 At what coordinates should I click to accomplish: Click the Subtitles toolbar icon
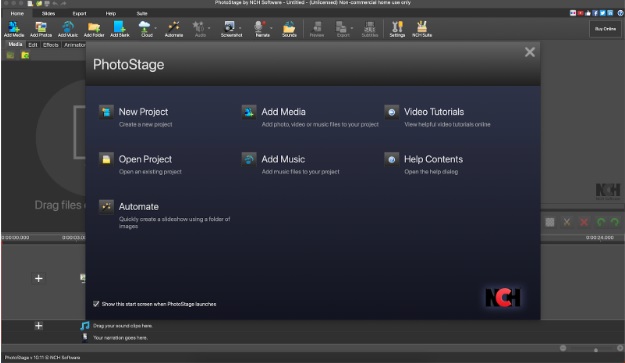(369, 29)
